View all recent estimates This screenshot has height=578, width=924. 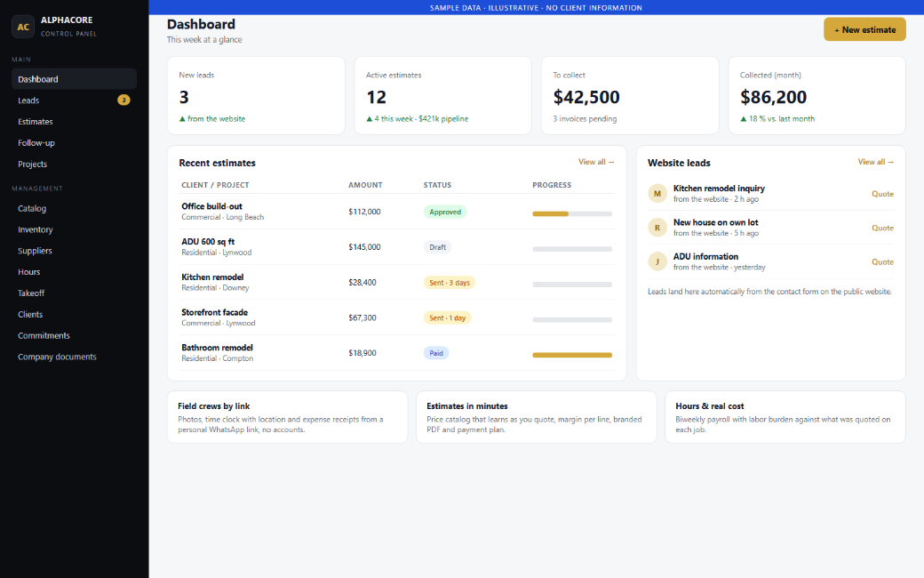[596, 162]
